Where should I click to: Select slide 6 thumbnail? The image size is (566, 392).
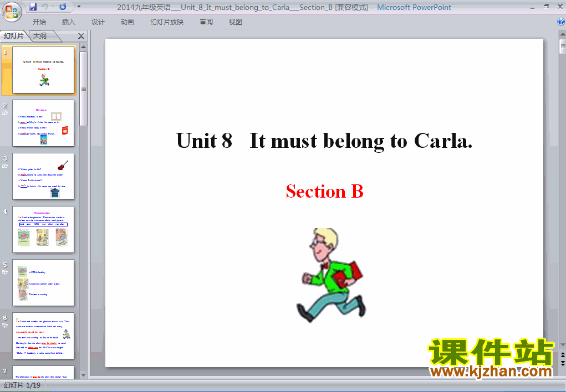pos(43,336)
